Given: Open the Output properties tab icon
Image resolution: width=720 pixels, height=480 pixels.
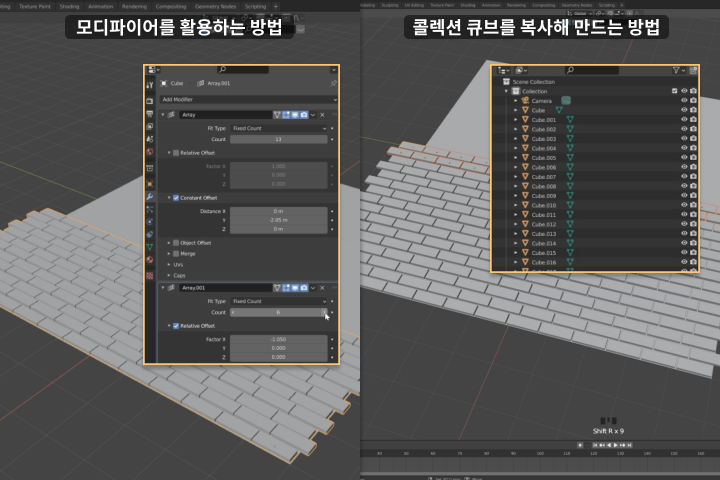Looking at the screenshot, I should [150, 113].
